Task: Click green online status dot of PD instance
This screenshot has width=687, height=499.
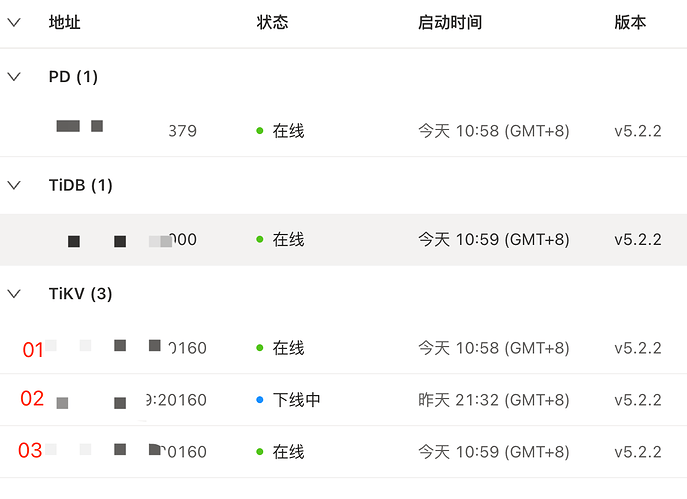Action: (x=260, y=131)
